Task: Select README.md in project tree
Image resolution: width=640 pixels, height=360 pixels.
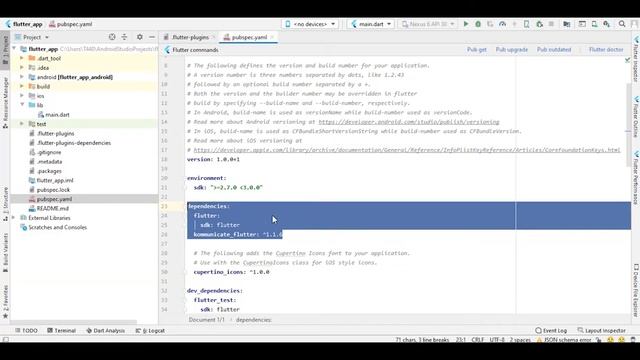Action: click(49, 209)
